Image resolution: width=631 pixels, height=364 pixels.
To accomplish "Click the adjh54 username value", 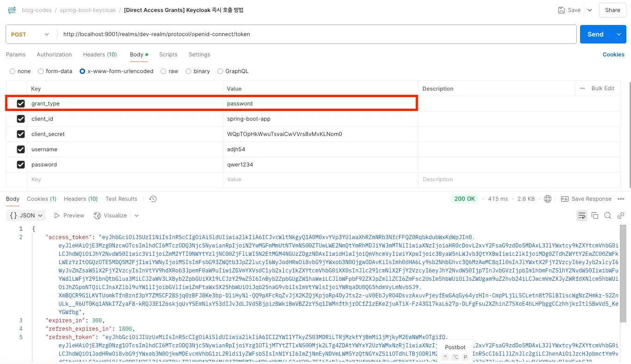I will [236, 149].
